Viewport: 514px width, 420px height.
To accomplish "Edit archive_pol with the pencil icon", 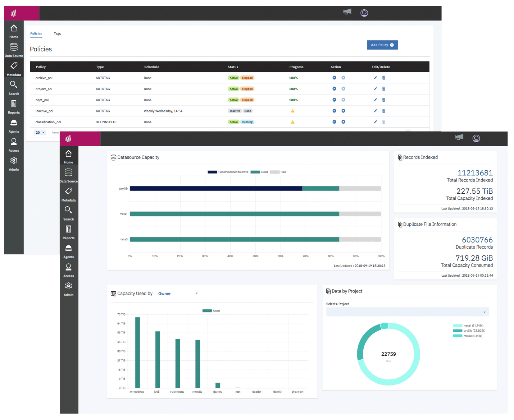I will tap(375, 78).
